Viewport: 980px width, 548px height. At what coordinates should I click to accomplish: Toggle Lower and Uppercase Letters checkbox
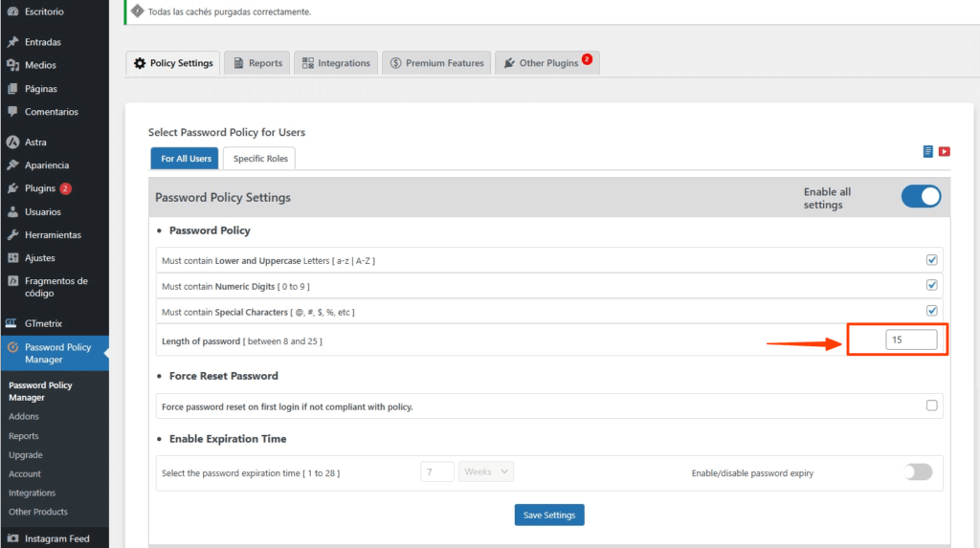tap(931, 259)
